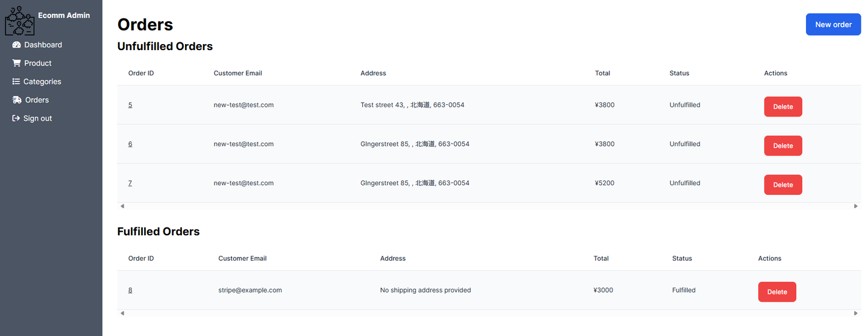Open order ID 7 link
This screenshot has height=336, width=868.
[x=130, y=183]
